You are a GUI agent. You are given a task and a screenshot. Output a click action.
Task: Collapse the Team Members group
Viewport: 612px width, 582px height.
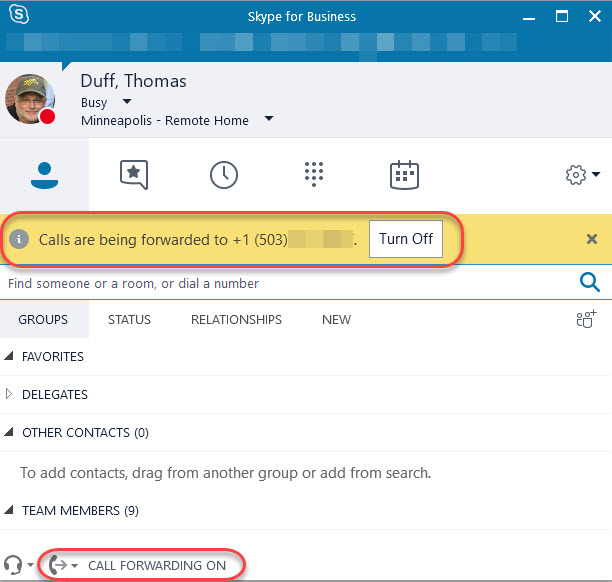[10, 511]
